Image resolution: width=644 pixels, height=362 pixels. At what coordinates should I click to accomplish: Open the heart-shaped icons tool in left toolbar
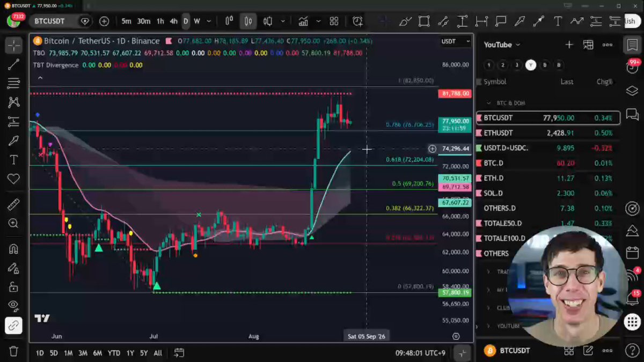point(13,179)
